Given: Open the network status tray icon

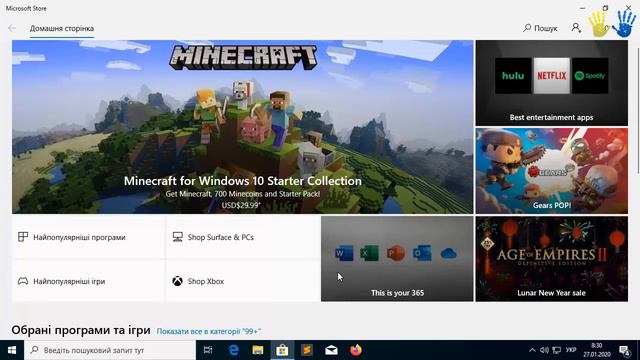Looking at the screenshot, I should click(556, 350).
